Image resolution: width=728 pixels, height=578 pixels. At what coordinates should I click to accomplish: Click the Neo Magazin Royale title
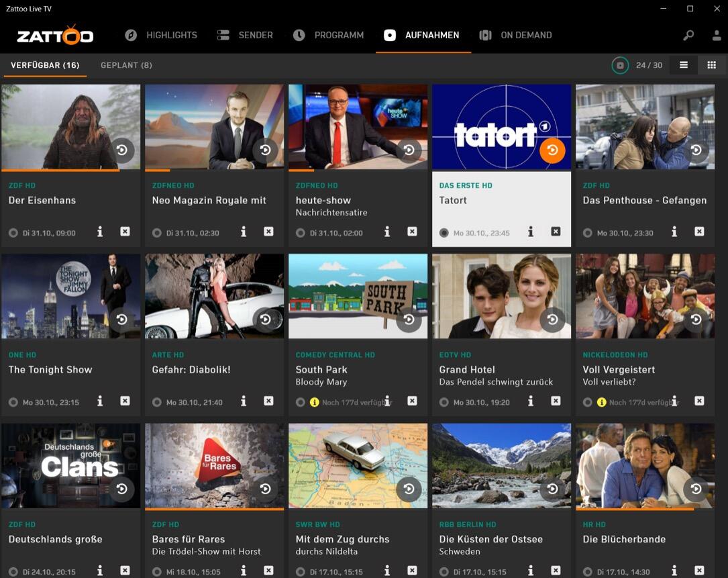tap(209, 200)
